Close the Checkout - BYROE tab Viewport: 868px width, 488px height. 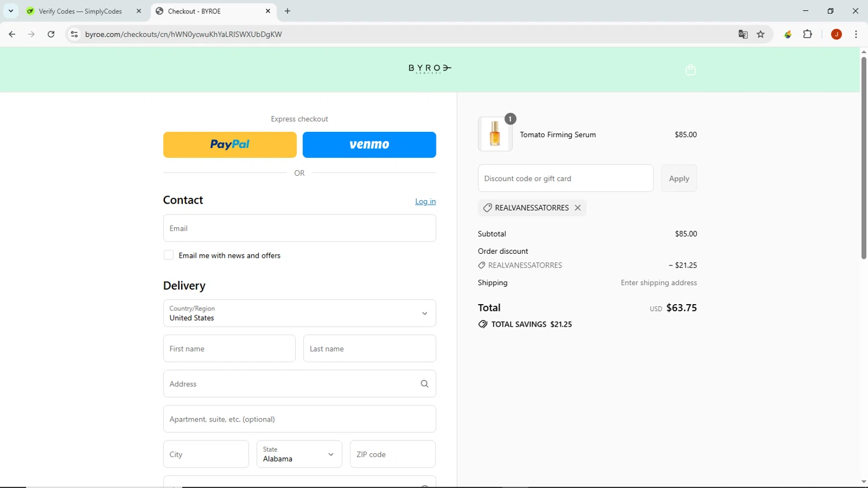pyautogui.click(x=268, y=11)
